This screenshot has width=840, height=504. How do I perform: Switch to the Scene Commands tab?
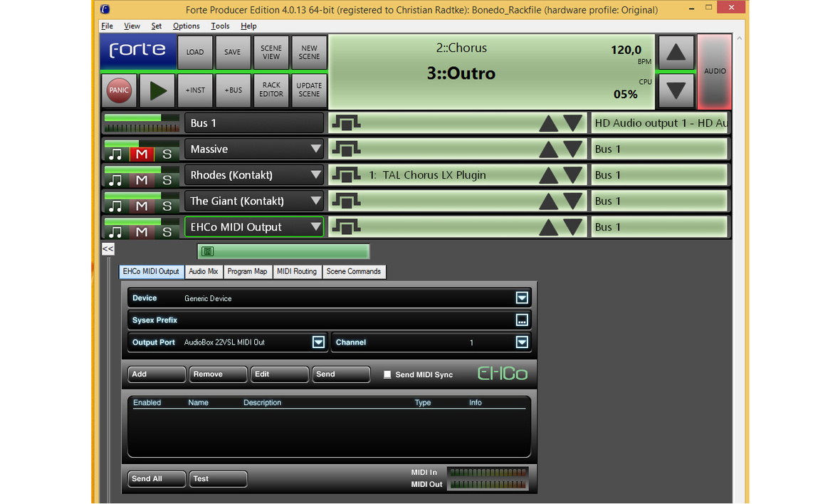coord(354,271)
